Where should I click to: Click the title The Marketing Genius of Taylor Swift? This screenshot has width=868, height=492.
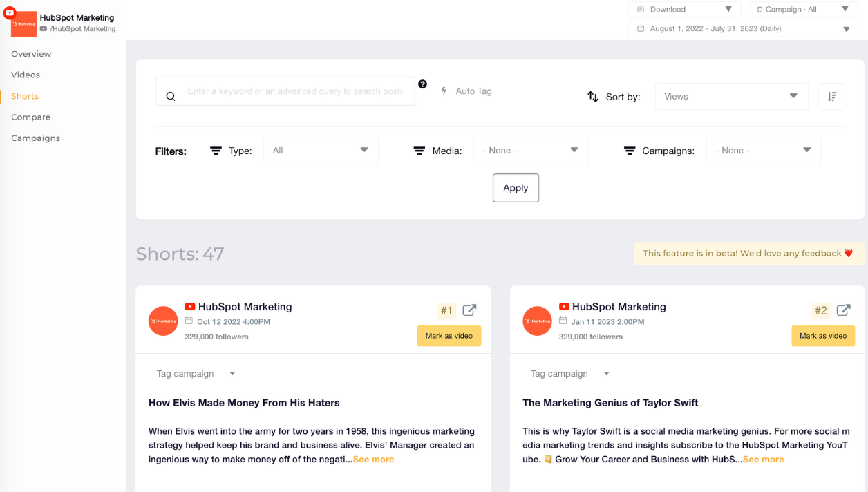[x=610, y=403]
